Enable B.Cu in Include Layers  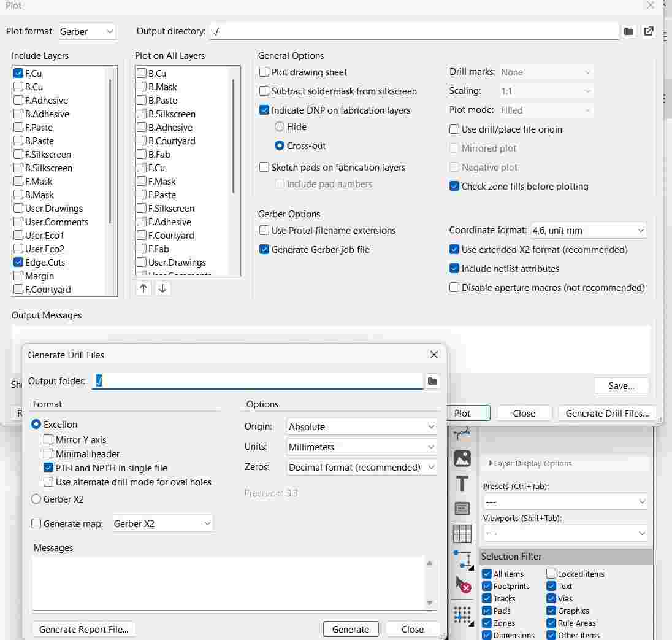pos(18,87)
